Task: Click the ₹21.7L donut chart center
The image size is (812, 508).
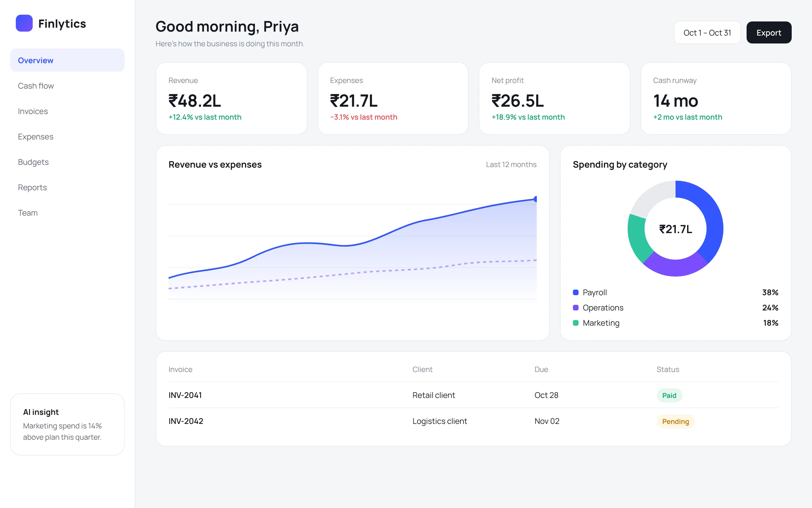Action: click(676, 229)
